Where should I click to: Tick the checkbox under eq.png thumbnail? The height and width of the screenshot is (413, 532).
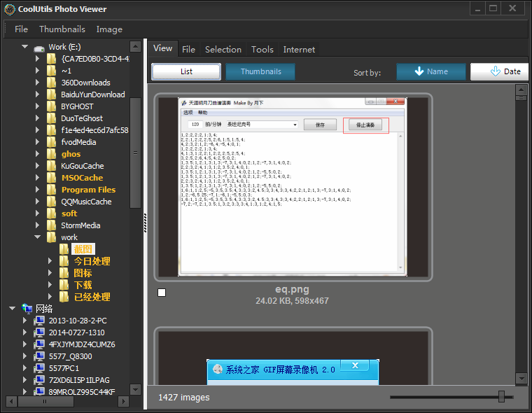click(x=162, y=293)
